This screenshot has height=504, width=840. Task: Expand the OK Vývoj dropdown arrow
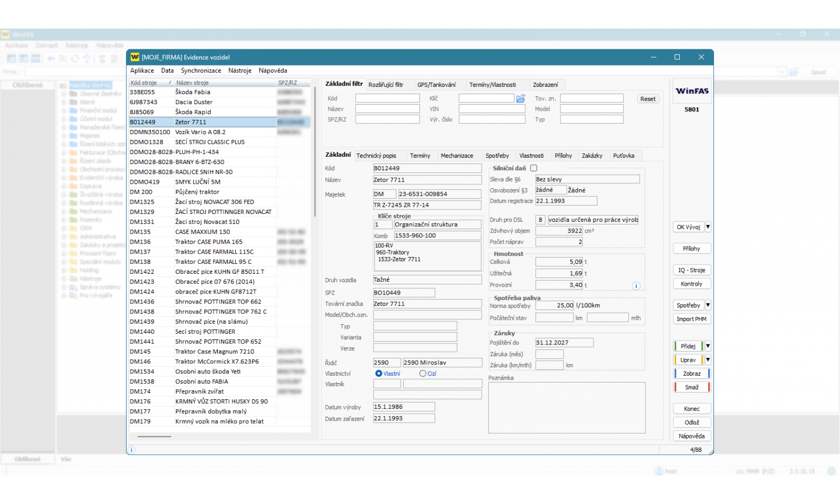coord(708,227)
